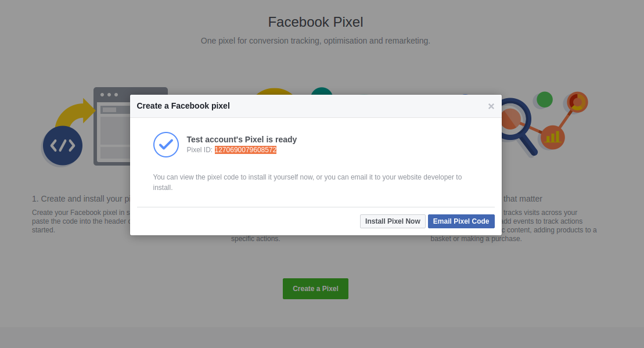Click the Pixel ID label
Viewport: 644px width, 348px height.
[200, 150]
